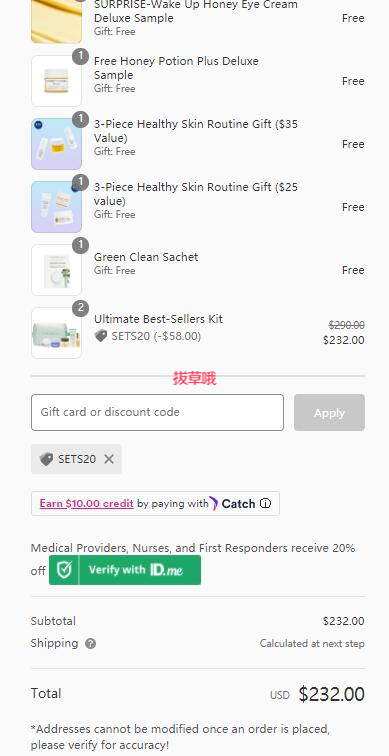Focus the gift card or discount code field
The height and width of the screenshot is (756, 389).
(157, 412)
